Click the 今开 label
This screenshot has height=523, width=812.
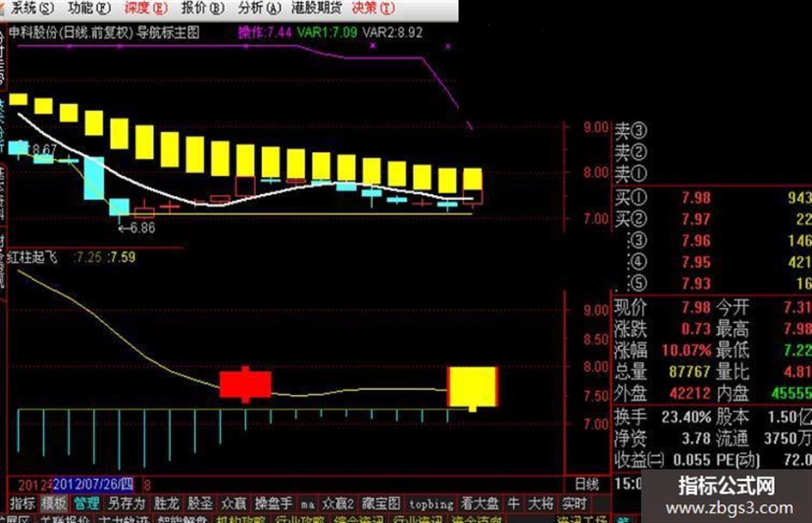(733, 307)
